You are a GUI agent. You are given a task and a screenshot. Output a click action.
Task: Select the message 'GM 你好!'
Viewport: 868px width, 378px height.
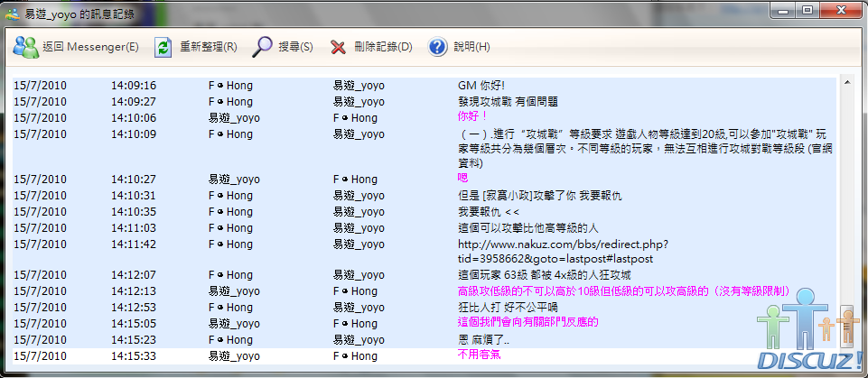[x=481, y=86]
